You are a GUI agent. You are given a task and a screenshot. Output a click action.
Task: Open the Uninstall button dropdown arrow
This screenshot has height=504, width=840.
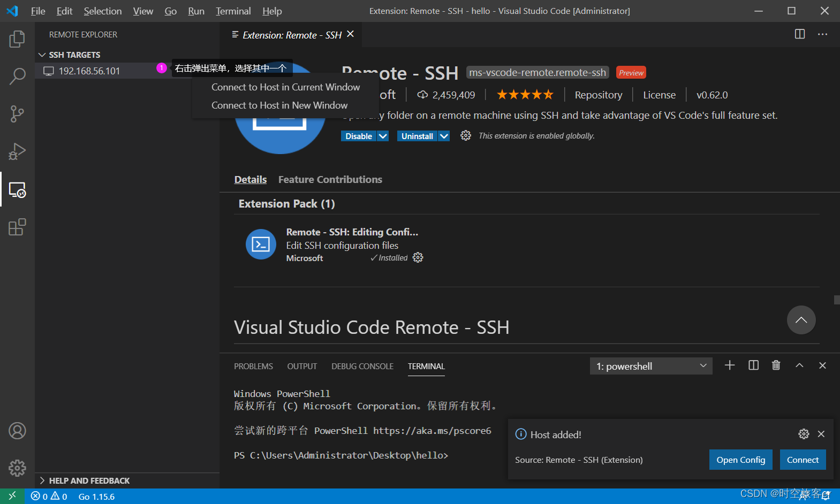pos(444,136)
